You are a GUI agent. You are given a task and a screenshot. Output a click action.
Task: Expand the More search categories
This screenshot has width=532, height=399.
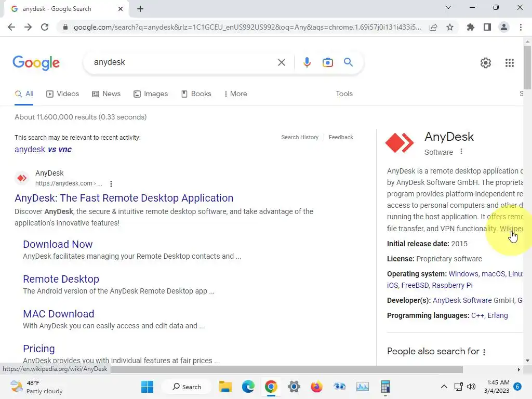coord(235,94)
